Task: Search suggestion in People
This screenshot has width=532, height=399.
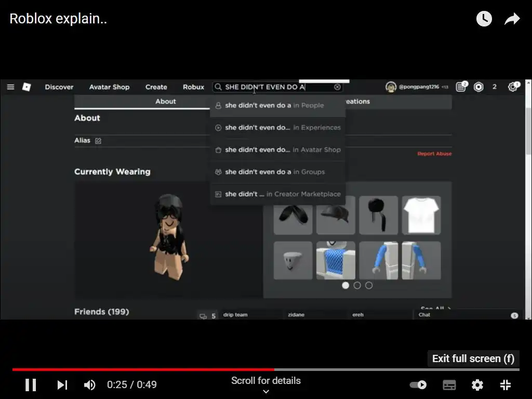Action: click(x=277, y=105)
